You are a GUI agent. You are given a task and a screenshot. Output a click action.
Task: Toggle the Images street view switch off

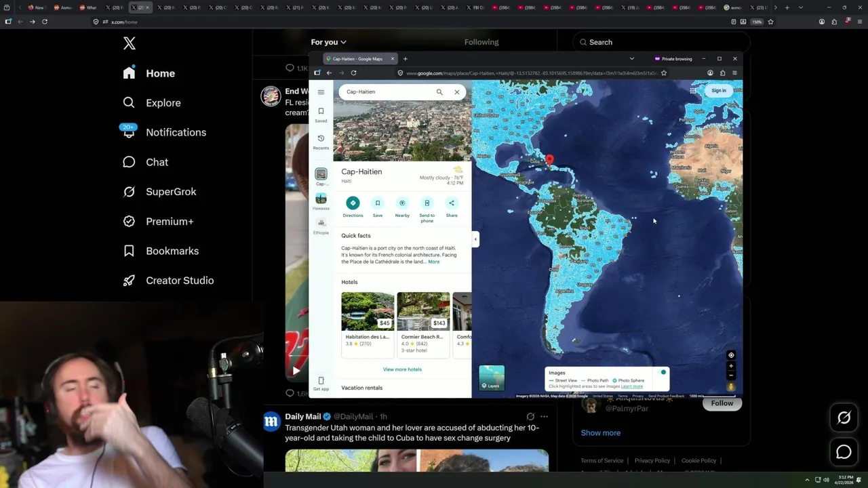pyautogui.click(x=662, y=372)
